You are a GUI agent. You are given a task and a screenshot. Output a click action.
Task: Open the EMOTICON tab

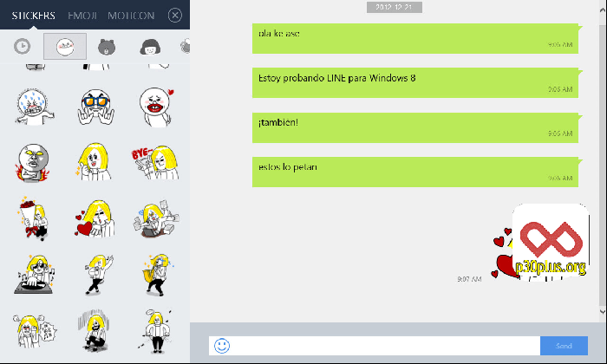pos(131,16)
